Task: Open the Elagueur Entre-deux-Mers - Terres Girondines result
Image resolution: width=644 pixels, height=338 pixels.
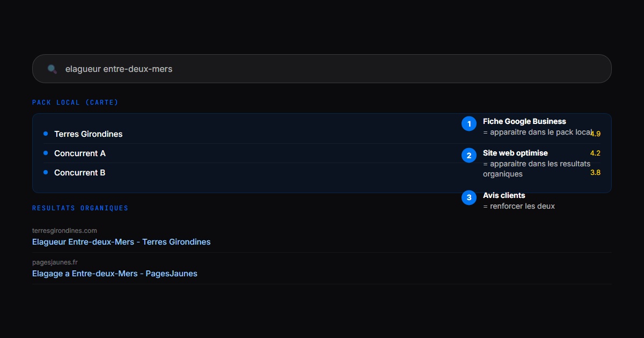Action: pos(121,242)
